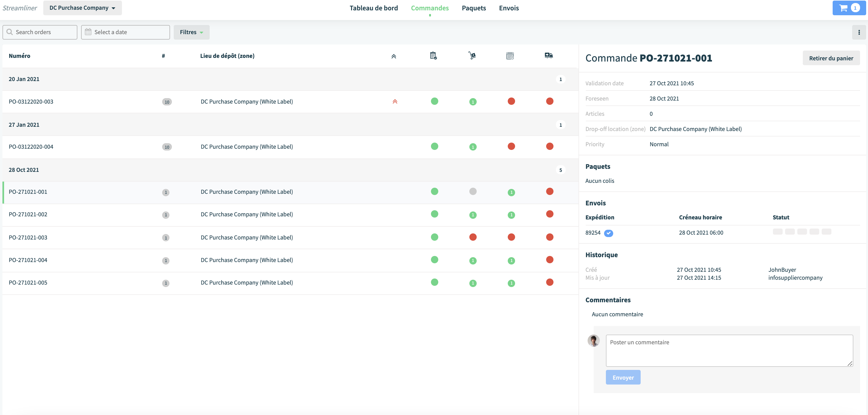Go to Tableau de bord tab

(373, 8)
